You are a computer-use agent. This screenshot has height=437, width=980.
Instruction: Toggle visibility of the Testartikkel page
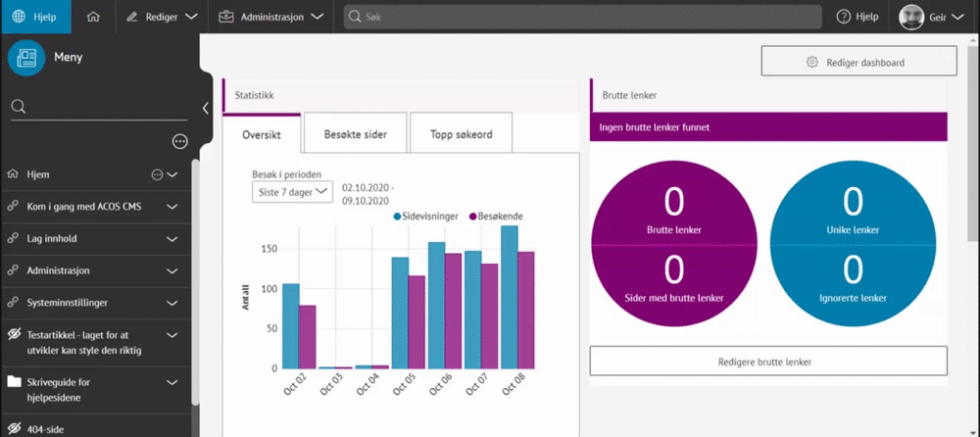[x=14, y=333]
